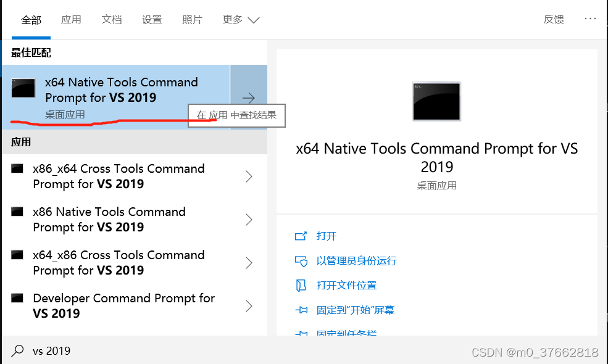Viewport: 608px width, 364px height.
Task: Expand x86_x64 Cross Tools chevron
Action: point(249,176)
